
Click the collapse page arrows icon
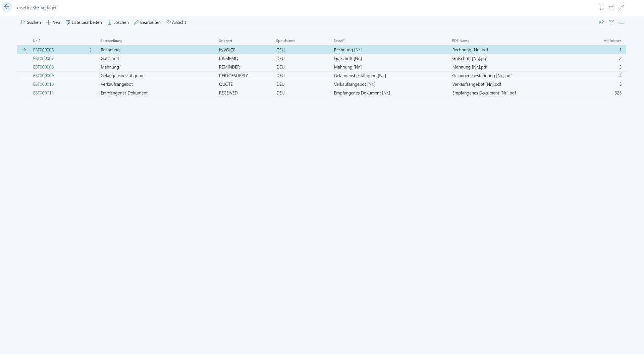click(x=622, y=7)
